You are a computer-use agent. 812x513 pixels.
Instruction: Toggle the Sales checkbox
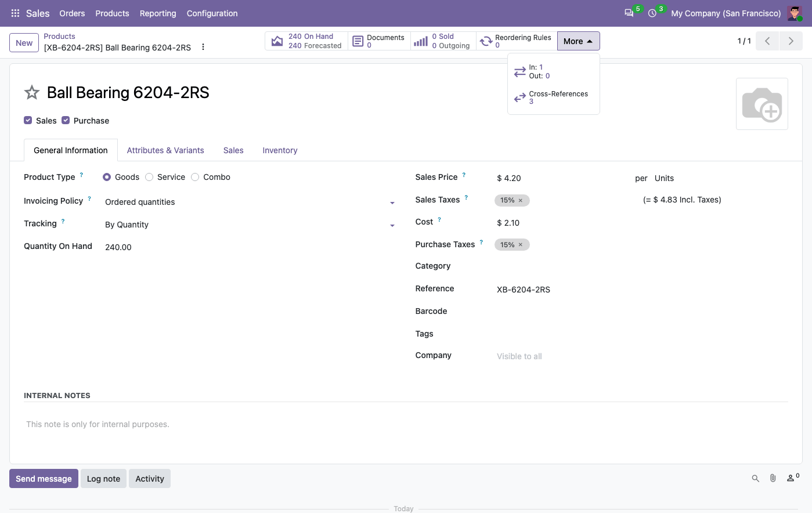[x=28, y=120]
